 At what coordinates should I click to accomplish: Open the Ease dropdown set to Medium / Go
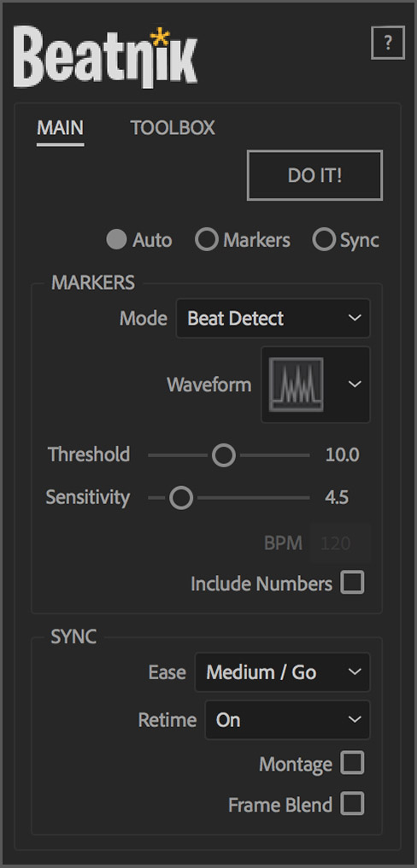coord(283,672)
